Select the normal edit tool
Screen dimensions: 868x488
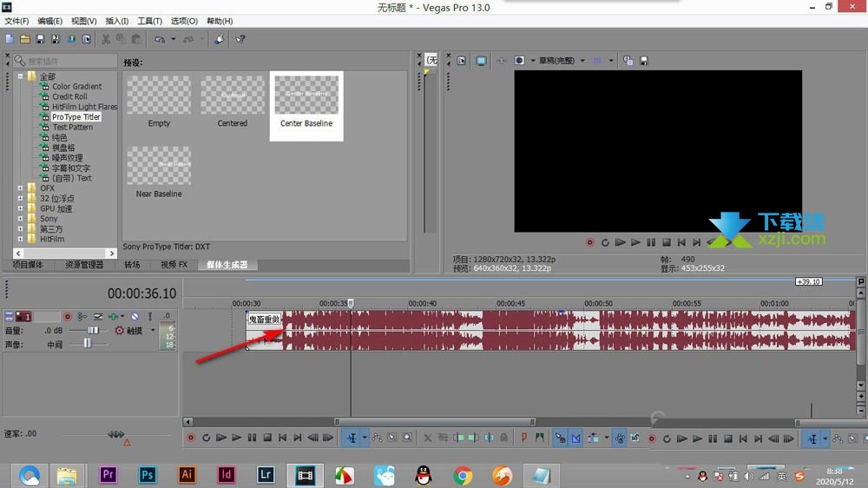(352, 438)
